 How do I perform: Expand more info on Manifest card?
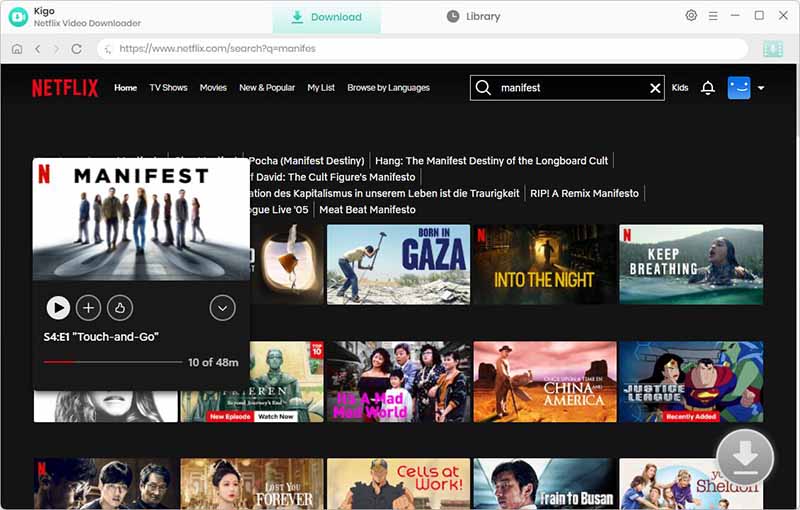point(222,308)
